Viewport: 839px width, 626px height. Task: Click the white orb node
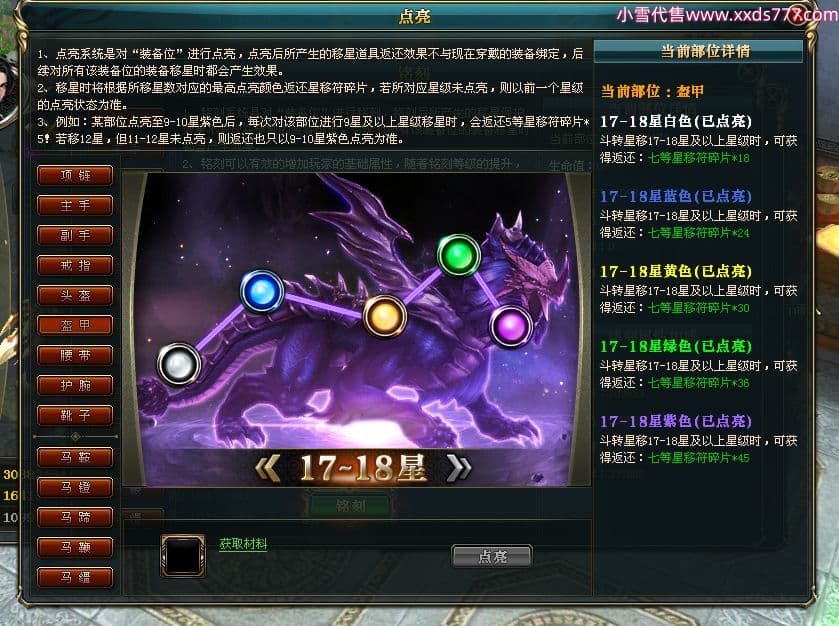click(179, 364)
